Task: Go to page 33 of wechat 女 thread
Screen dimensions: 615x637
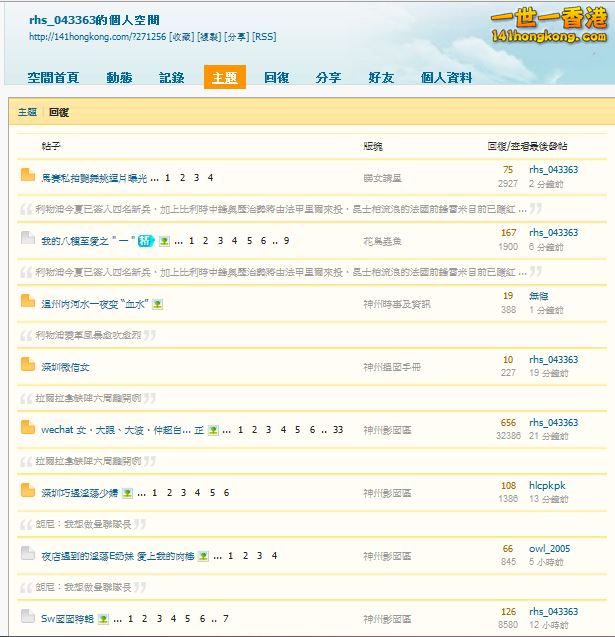Action: tap(338, 430)
